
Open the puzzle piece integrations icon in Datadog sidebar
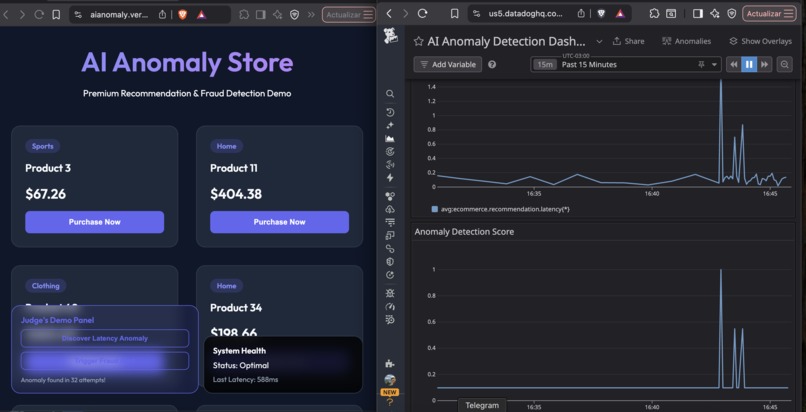click(390, 364)
